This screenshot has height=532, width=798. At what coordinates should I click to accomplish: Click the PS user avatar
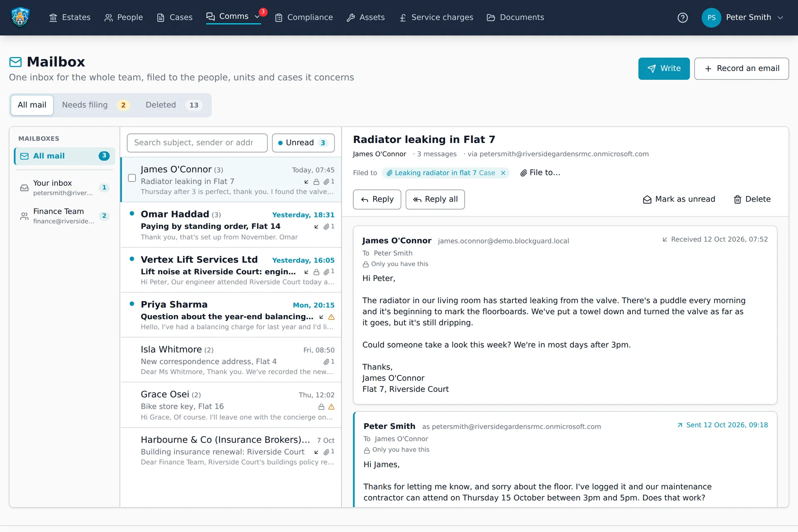[x=711, y=17]
